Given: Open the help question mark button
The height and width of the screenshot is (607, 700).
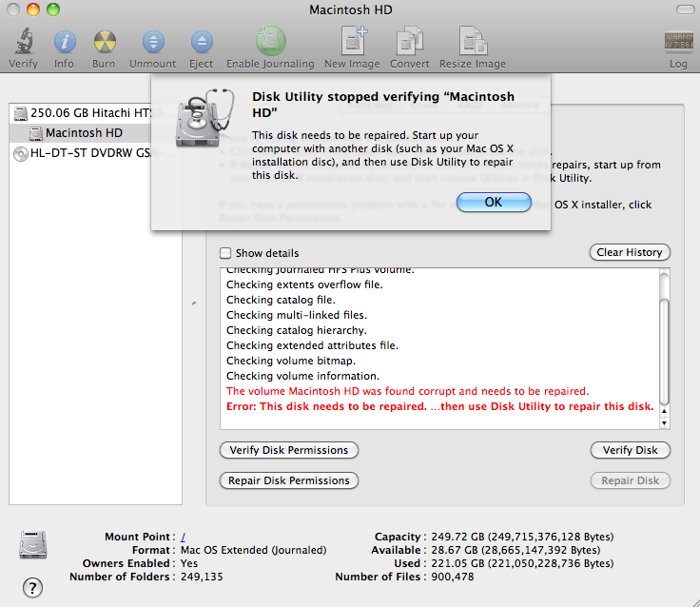Looking at the screenshot, I should pos(32,588).
